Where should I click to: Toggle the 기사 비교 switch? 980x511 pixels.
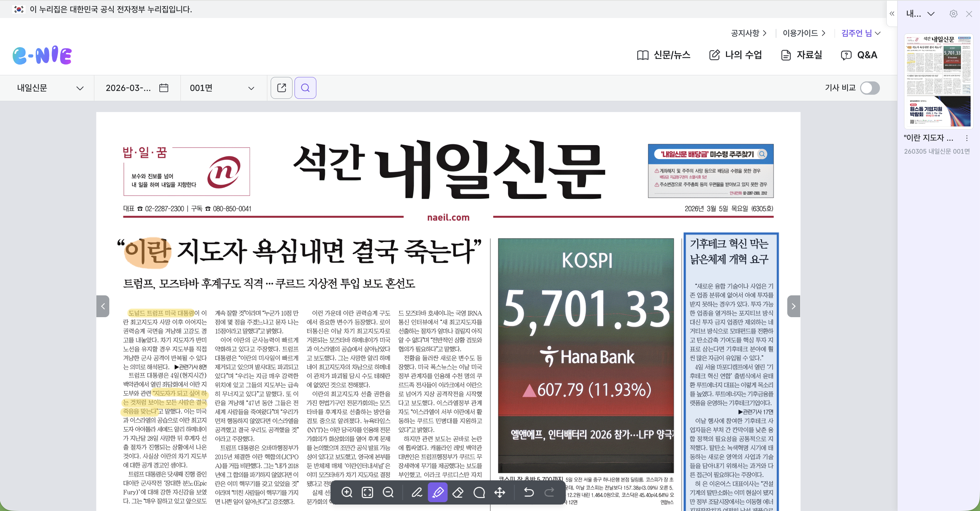point(870,88)
